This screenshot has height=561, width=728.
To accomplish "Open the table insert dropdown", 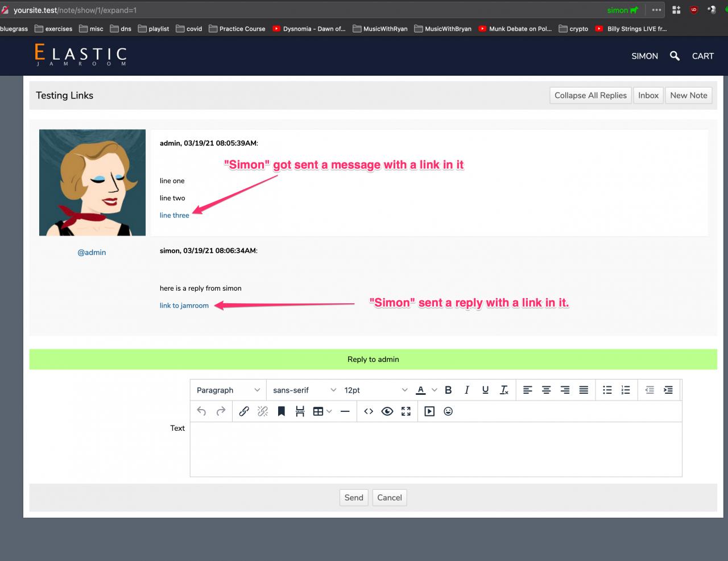I will coord(322,411).
